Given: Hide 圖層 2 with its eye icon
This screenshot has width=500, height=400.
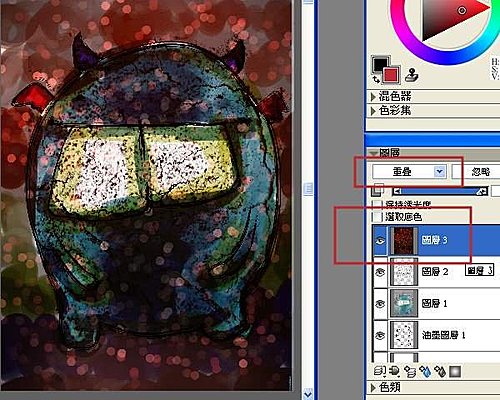Looking at the screenshot, I should tap(380, 272).
